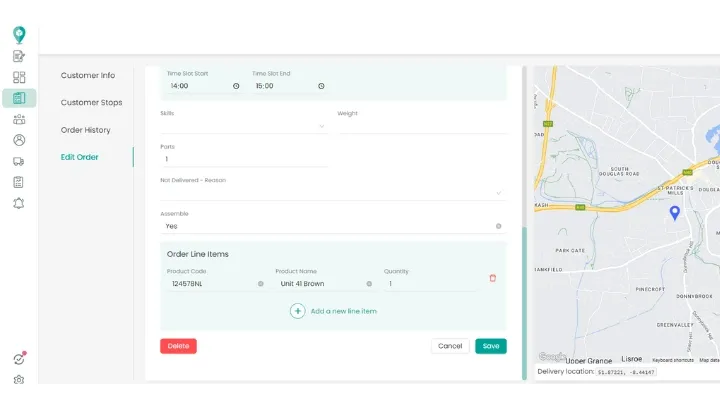Click the plus circle to add line item

coord(297,311)
